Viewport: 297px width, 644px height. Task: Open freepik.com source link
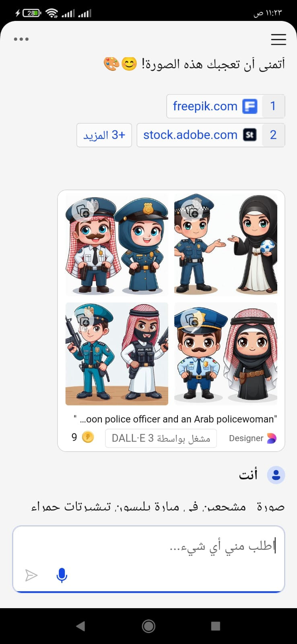pos(226,106)
